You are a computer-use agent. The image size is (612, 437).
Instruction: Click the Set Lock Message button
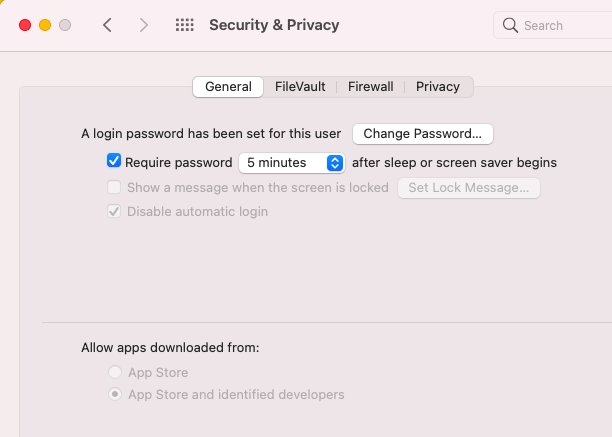pos(468,187)
